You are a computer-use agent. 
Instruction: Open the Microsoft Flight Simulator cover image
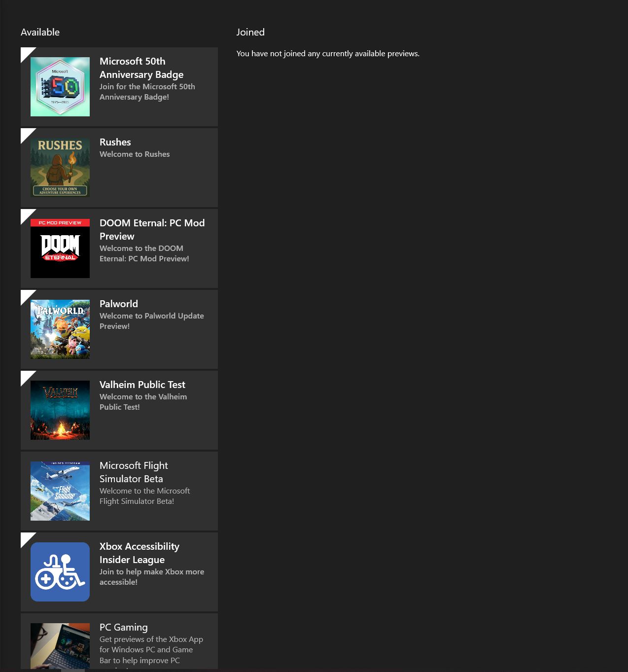[60, 491]
